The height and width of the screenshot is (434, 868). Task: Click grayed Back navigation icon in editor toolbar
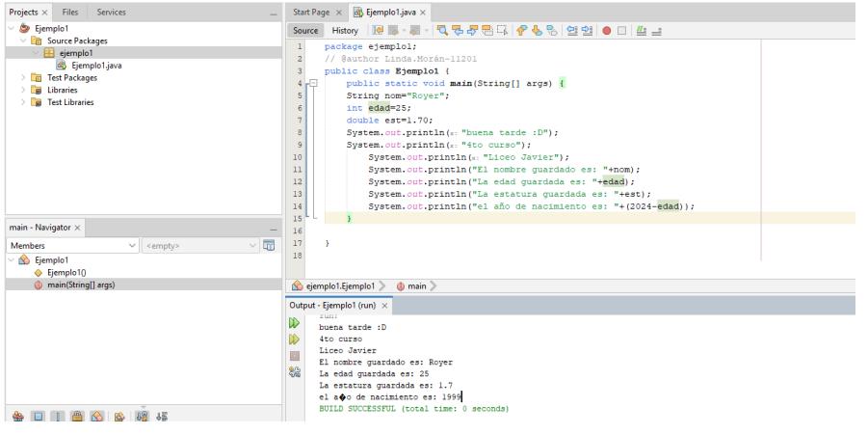pos(393,31)
